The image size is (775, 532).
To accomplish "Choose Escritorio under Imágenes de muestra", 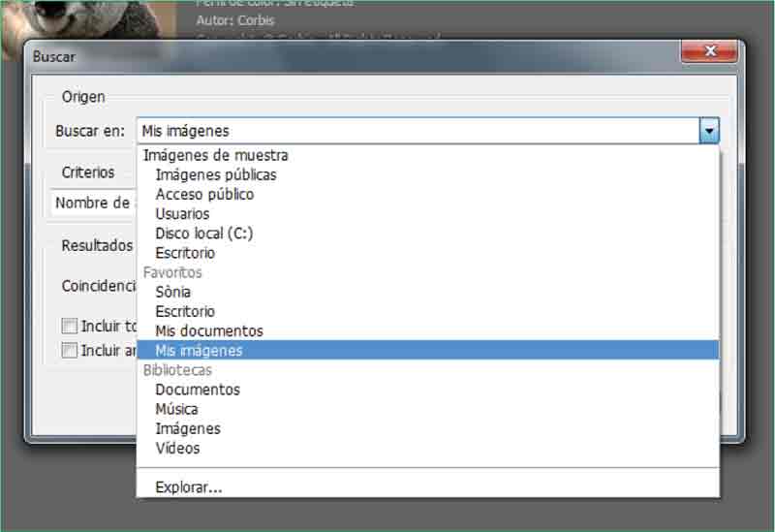I will pyautogui.click(x=185, y=253).
